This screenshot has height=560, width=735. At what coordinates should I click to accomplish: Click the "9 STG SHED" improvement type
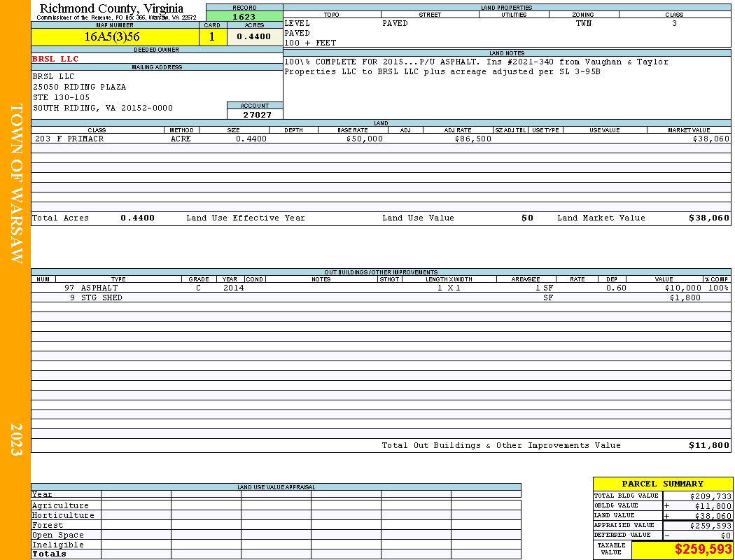coord(96,297)
